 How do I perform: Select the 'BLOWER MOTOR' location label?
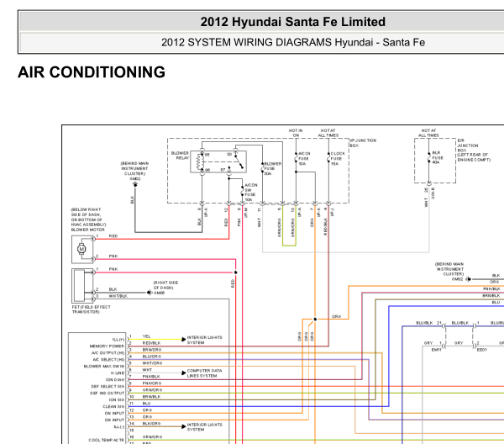[x=88, y=219]
